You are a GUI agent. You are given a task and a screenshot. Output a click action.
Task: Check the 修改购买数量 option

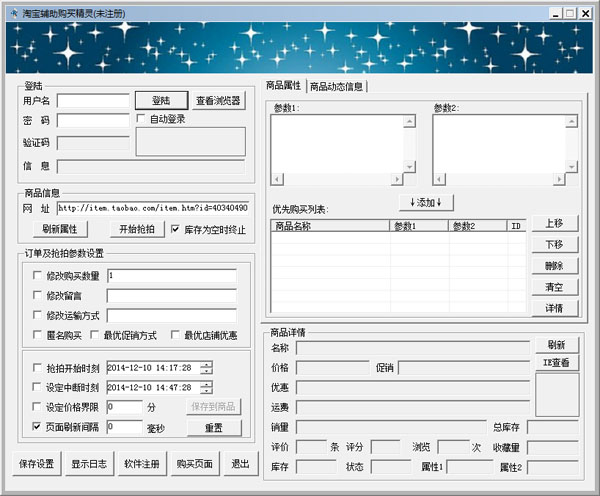[38, 275]
